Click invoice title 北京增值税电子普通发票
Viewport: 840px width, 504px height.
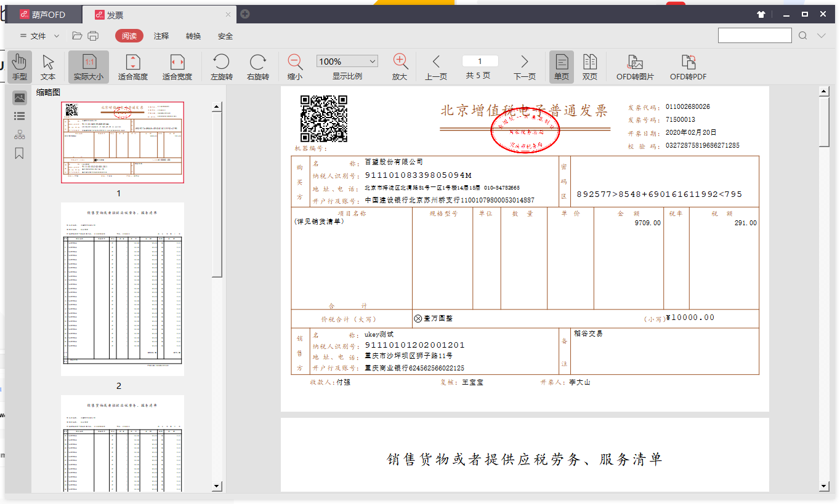(524, 110)
